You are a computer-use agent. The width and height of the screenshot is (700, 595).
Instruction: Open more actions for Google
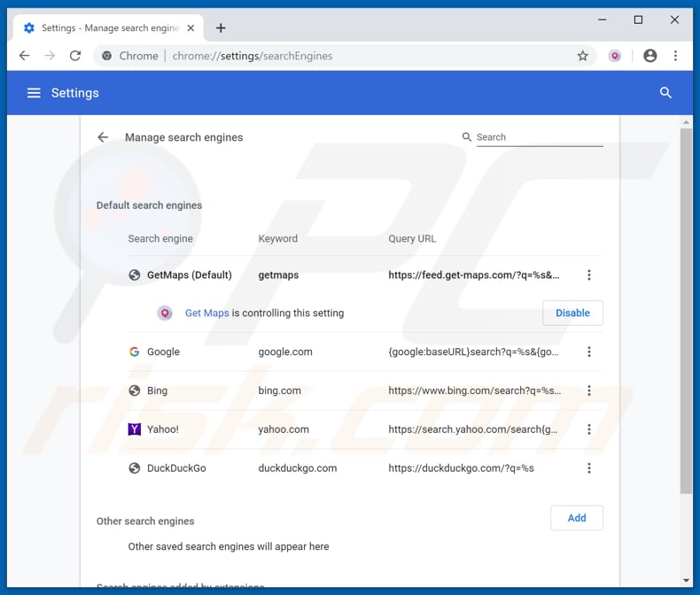589,352
